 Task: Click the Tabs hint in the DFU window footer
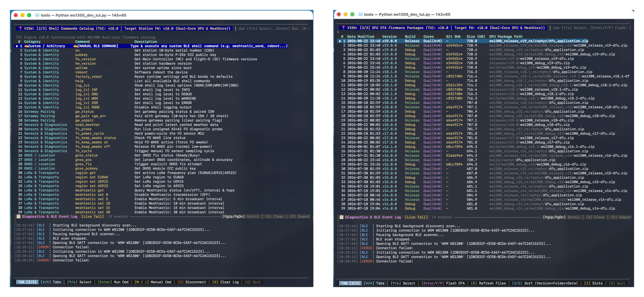pos(374,283)
